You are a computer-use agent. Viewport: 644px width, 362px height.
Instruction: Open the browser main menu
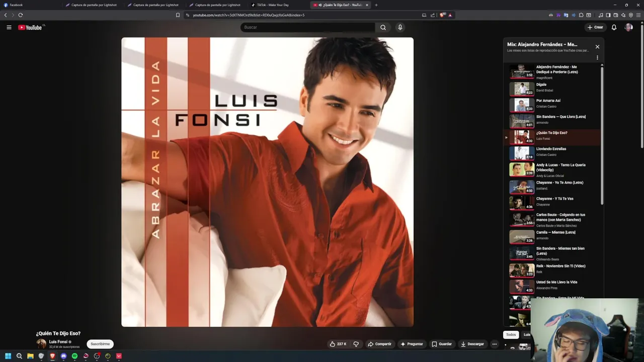[x=638, y=15]
